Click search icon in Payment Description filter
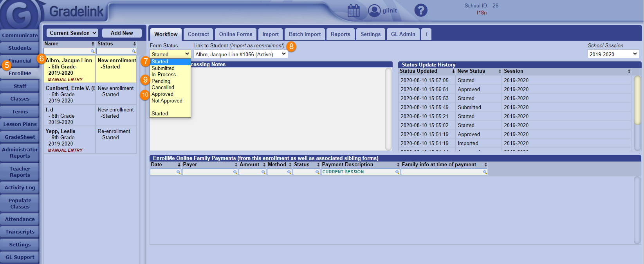644x264 pixels. [397, 172]
